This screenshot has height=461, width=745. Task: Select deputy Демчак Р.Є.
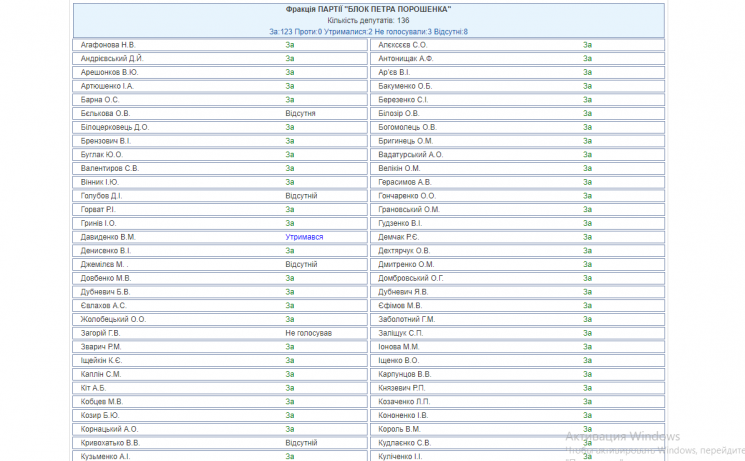point(398,237)
